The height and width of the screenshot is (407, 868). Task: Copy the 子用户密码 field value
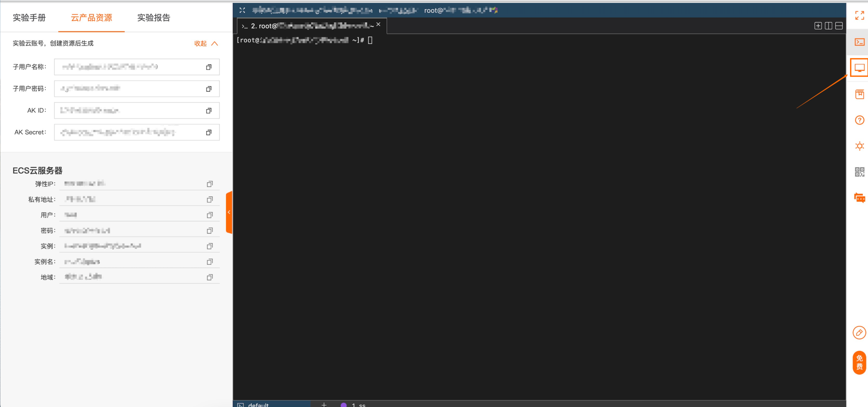click(x=209, y=89)
